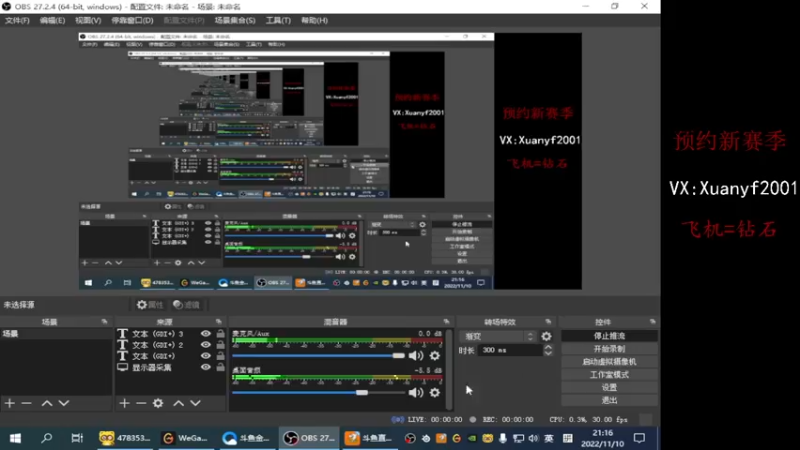The height and width of the screenshot is (450, 800).
Task: Move scene up in scenes list
Action: 47,403
